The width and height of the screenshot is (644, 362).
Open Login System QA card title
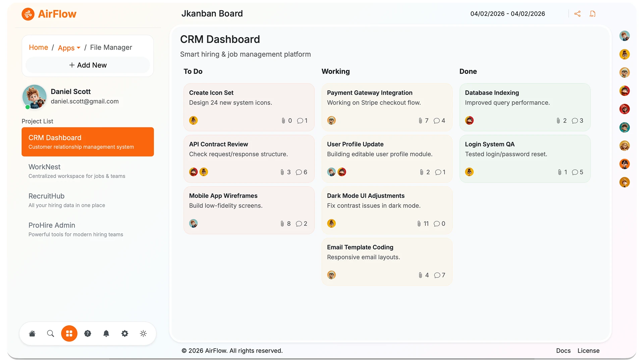(489, 144)
